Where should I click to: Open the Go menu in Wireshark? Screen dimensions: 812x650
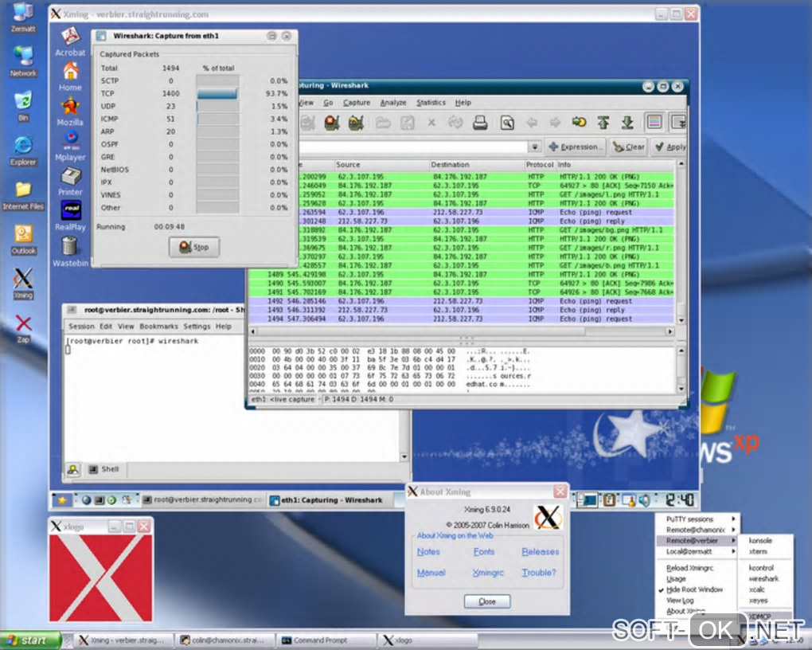point(328,103)
